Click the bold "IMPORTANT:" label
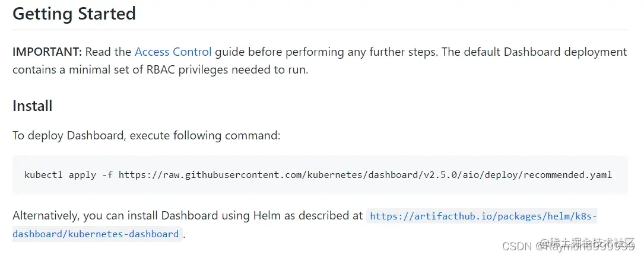This screenshot has width=644, height=258. [47, 52]
